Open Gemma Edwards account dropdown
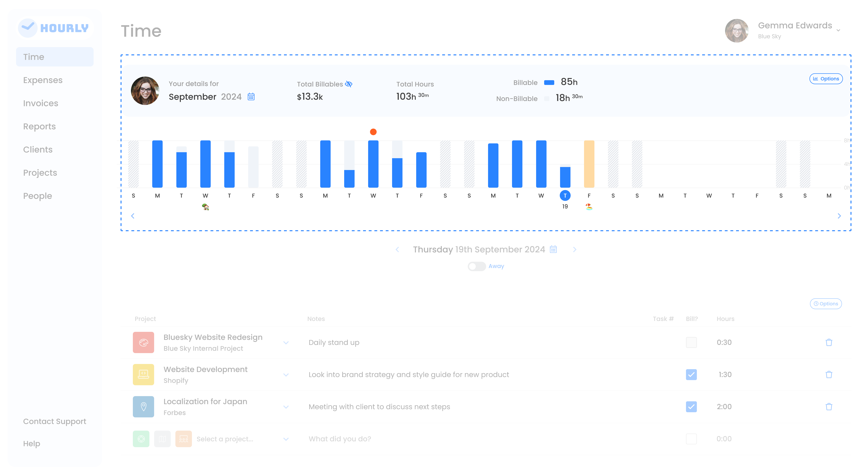 (838, 30)
